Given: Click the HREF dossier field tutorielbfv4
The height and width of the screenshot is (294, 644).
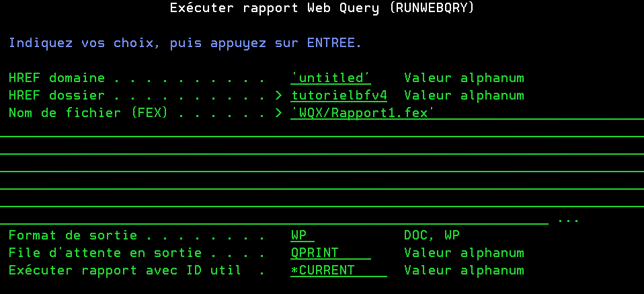Looking at the screenshot, I should [339, 96].
